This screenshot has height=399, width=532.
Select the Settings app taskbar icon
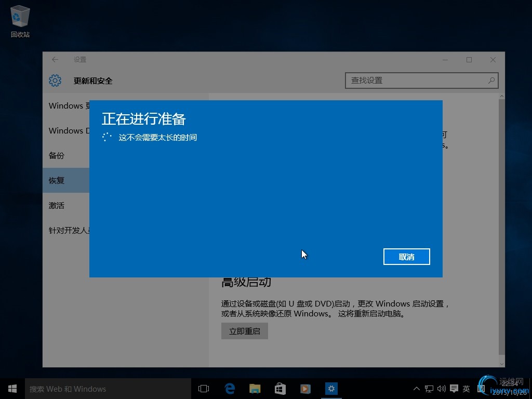pyautogui.click(x=331, y=389)
